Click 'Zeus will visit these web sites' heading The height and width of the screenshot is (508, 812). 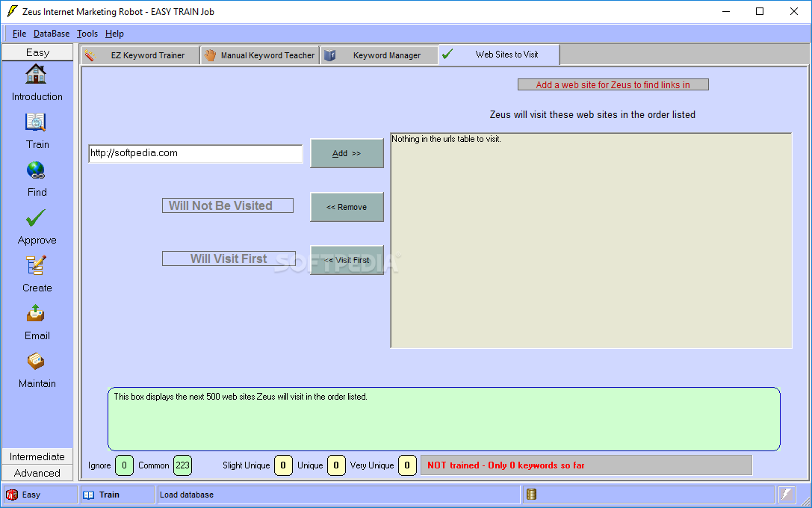pyautogui.click(x=592, y=114)
